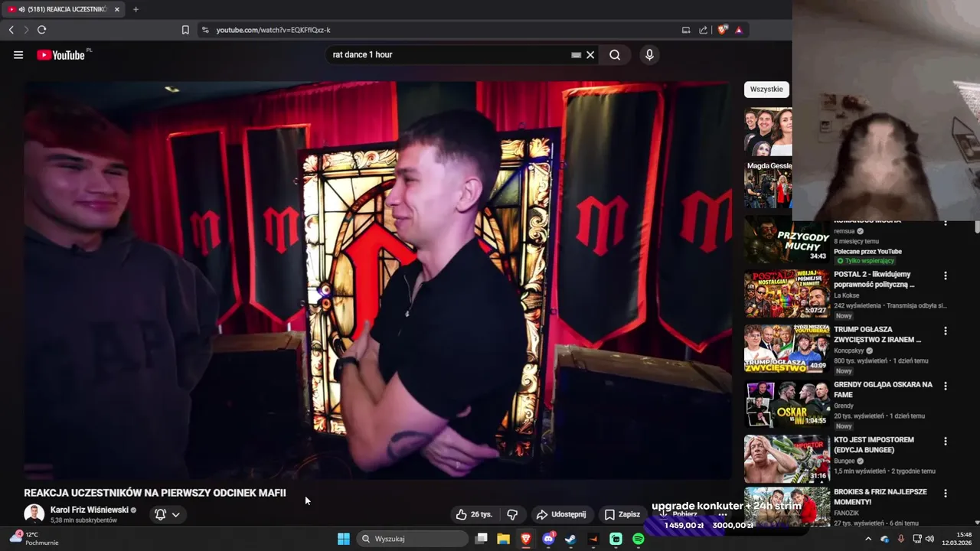Open options menu for BROKIES & FRIZ video
Image resolution: width=980 pixels, height=551 pixels.
click(946, 493)
